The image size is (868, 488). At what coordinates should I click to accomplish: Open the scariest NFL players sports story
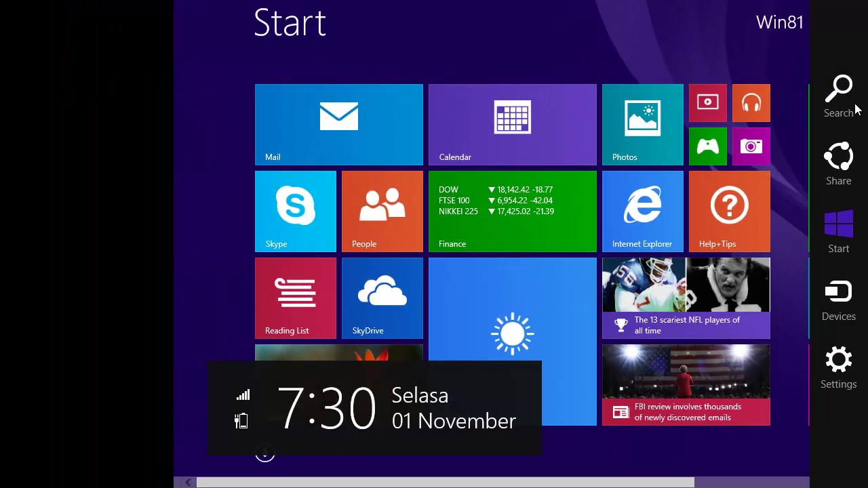686,298
